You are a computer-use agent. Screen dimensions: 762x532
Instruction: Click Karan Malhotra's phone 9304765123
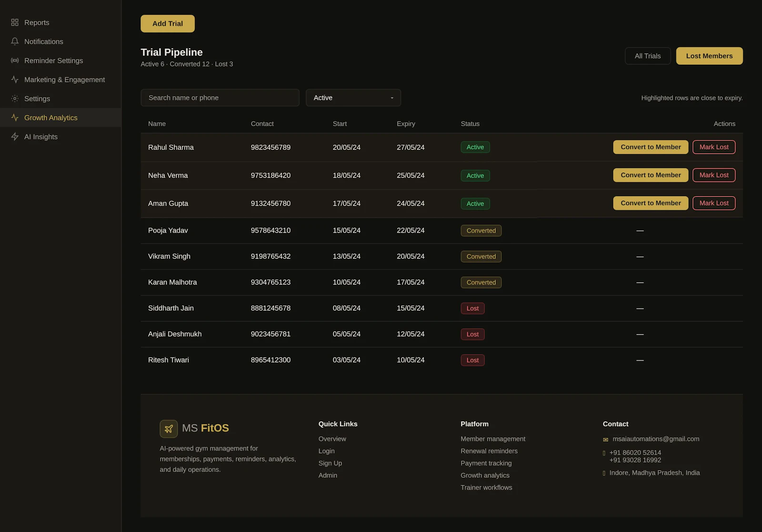click(x=271, y=282)
